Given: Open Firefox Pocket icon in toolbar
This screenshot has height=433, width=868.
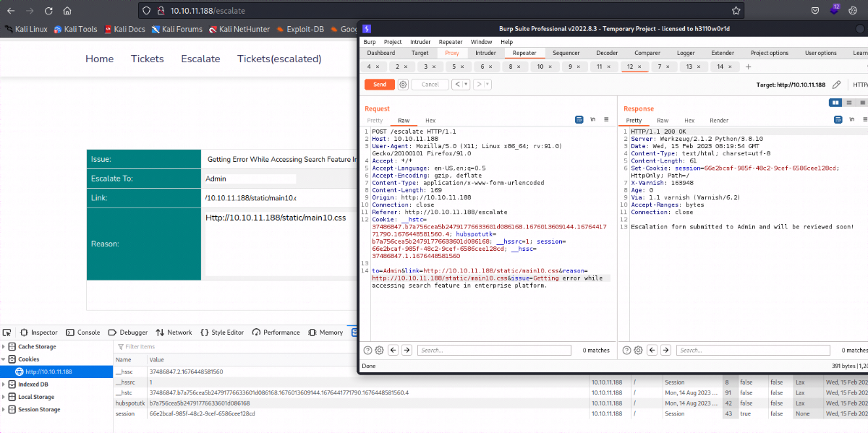Looking at the screenshot, I should (815, 11).
